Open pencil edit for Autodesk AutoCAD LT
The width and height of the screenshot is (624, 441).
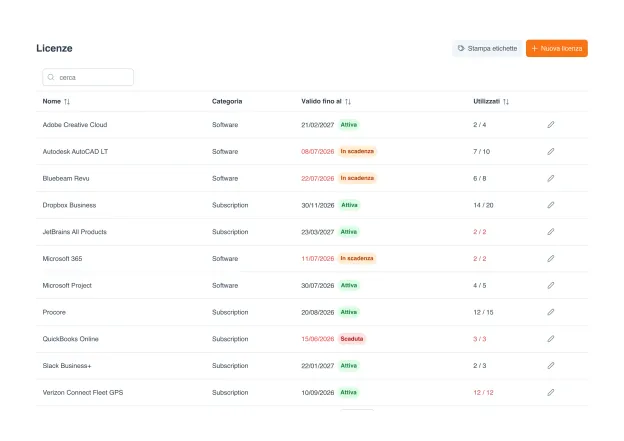point(550,151)
